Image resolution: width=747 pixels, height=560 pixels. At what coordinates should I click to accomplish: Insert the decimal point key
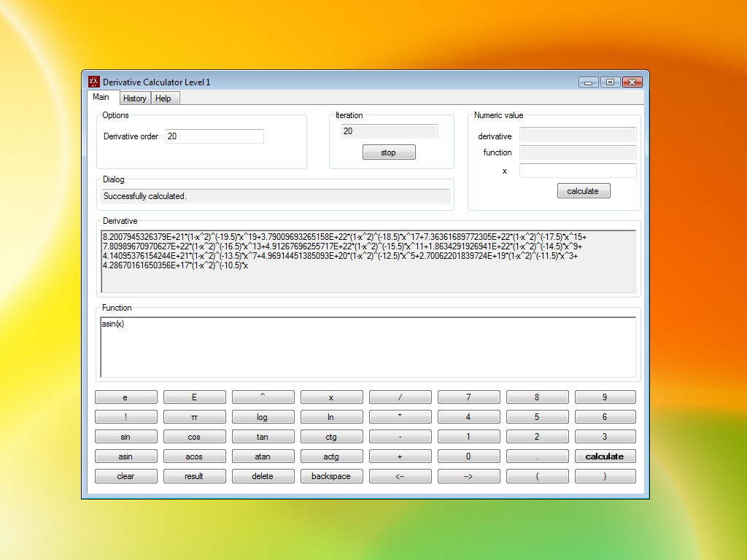(538, 456)
